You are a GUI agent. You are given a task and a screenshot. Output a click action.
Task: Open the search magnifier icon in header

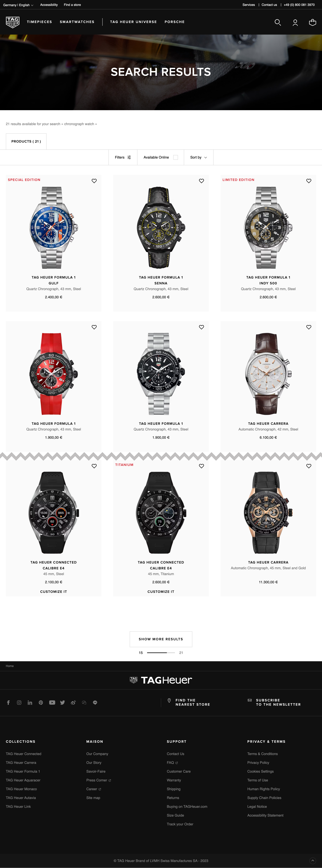(x=278, y=22)
